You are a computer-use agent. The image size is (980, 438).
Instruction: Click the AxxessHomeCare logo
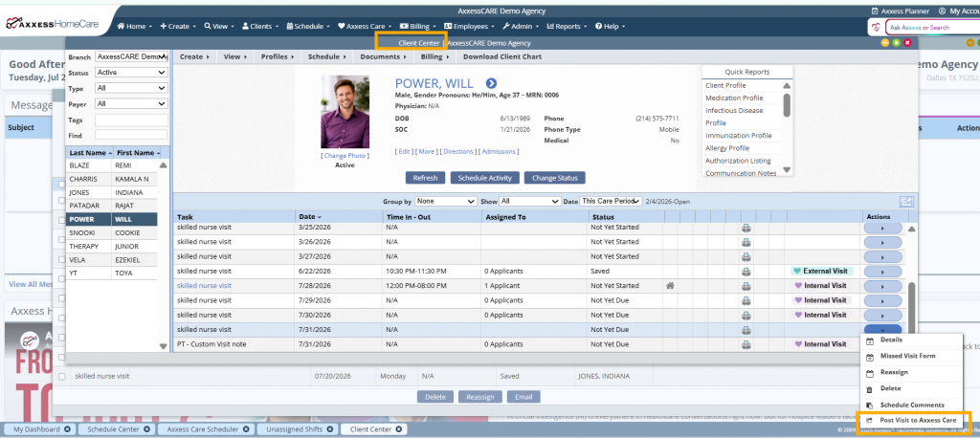[x=53, y=24]
